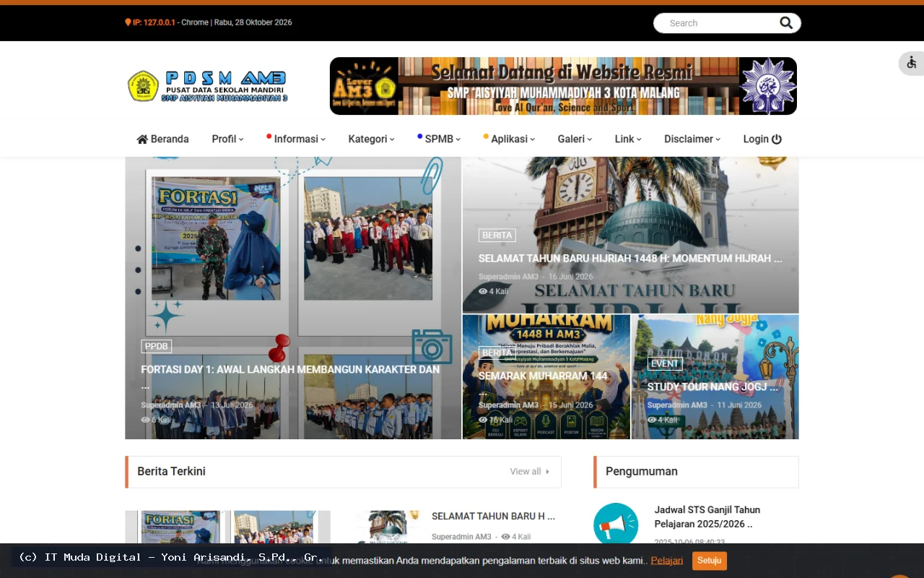Click the welcome banner image

(x=563, y=86)
